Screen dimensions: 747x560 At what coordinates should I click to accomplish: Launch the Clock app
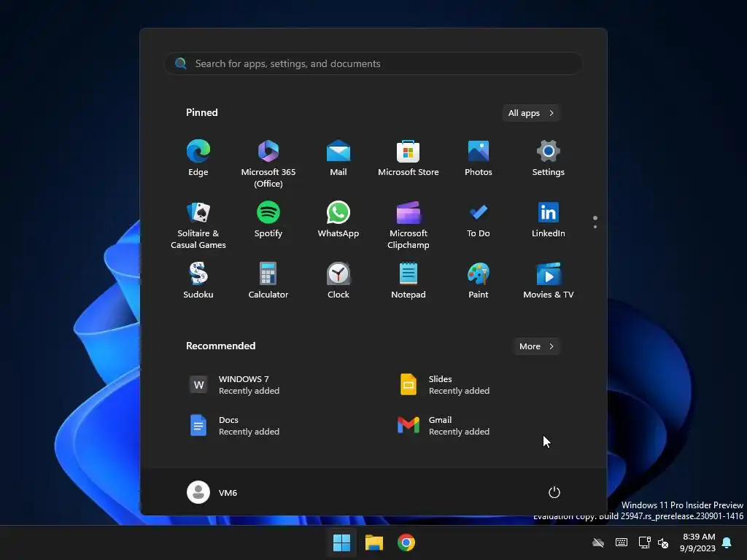tap(338, 281)
